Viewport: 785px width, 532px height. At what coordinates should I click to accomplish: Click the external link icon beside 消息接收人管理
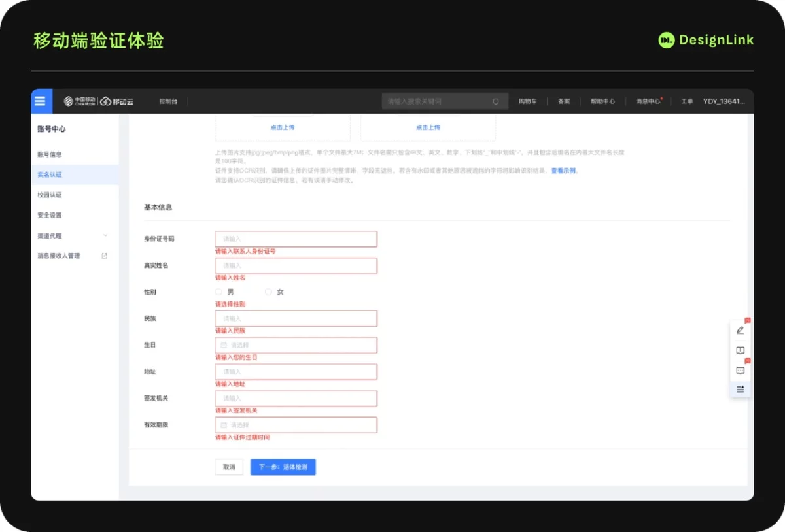coord(104,256)
